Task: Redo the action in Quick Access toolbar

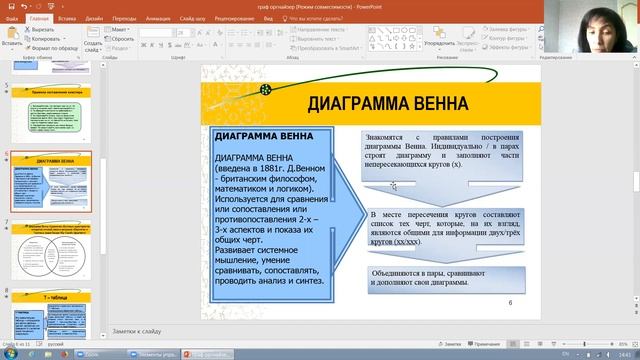Action: click(x=39, y=6)
